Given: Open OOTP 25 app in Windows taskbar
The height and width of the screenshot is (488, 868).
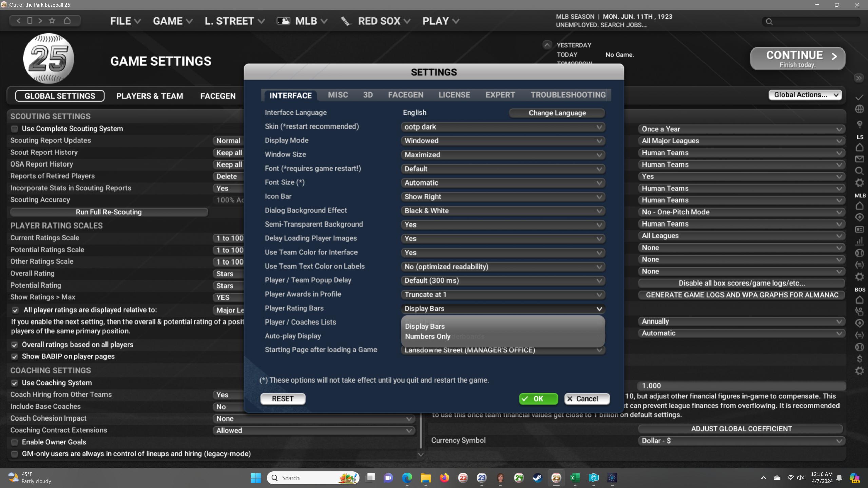Looking at the screenshot, I should 556,478.
